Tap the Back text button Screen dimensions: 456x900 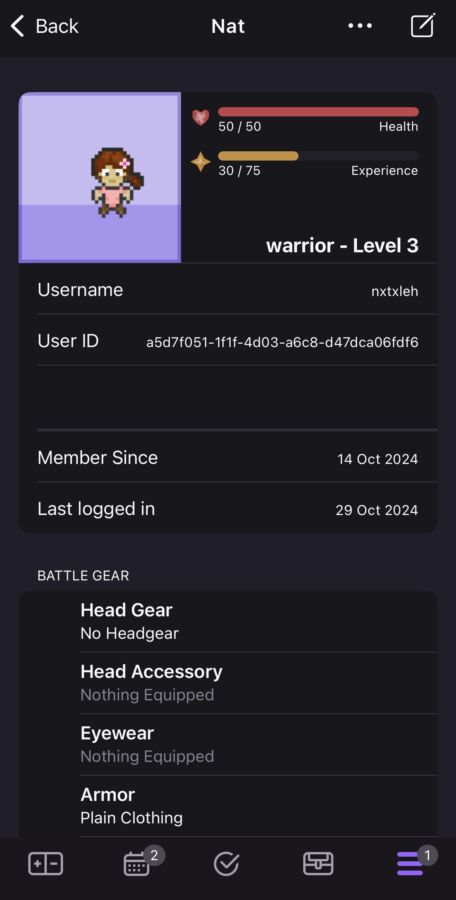coord(57,26)
